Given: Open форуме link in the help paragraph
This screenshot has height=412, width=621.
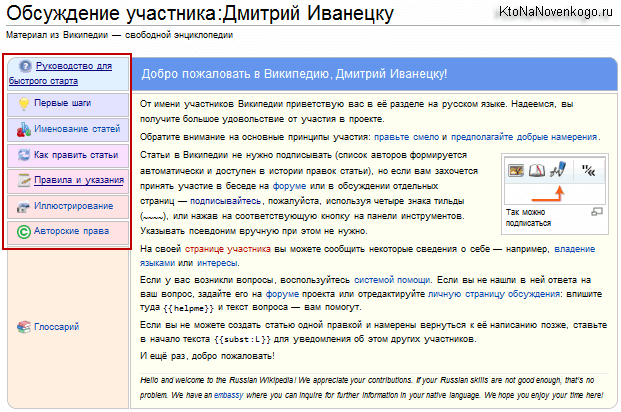Looking at the screenshot, I should 282,294.
